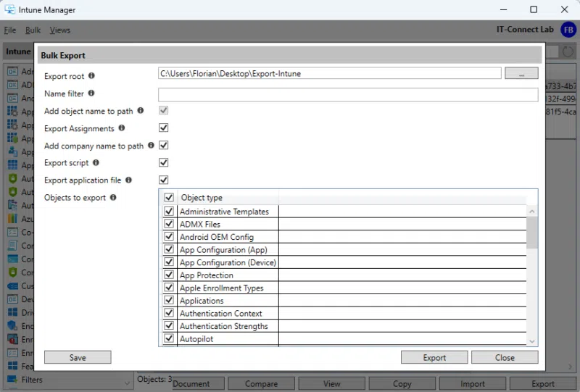
Task: Open the Bulk menu
Action: click(33, 30)
